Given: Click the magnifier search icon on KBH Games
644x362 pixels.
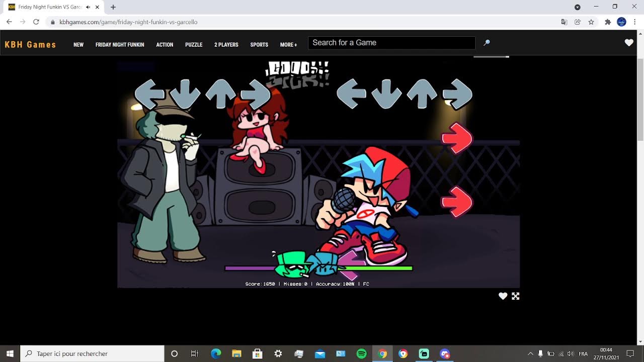Looking at the screenshot, I should (x=487, y=43).
